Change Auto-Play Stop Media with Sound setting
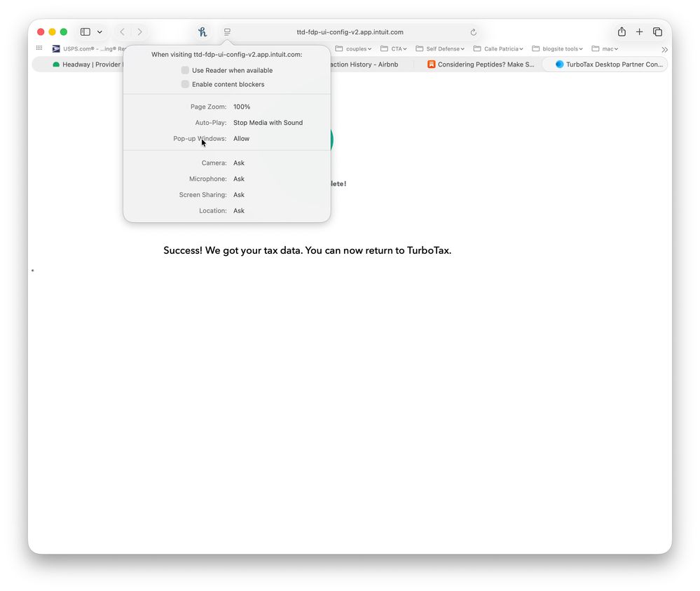This screenshot has height=591, width=700. [x=268, y=123]
